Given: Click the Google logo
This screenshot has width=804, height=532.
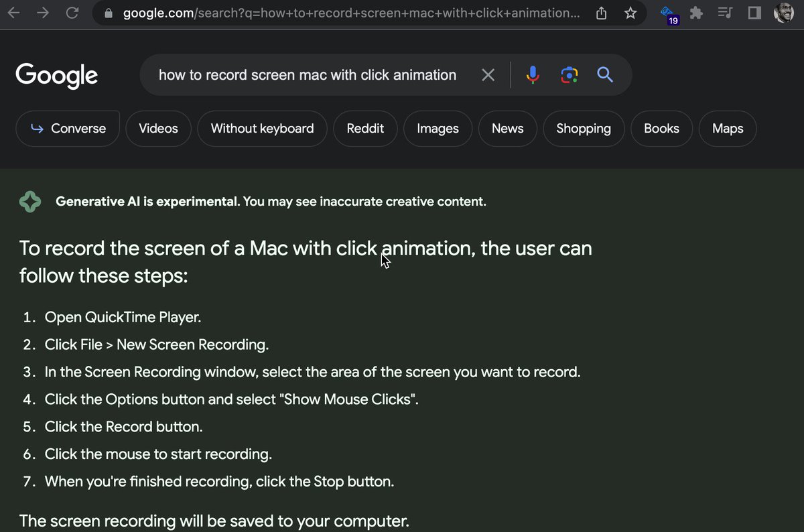Looking at the screenshot, I should (57, 75).
